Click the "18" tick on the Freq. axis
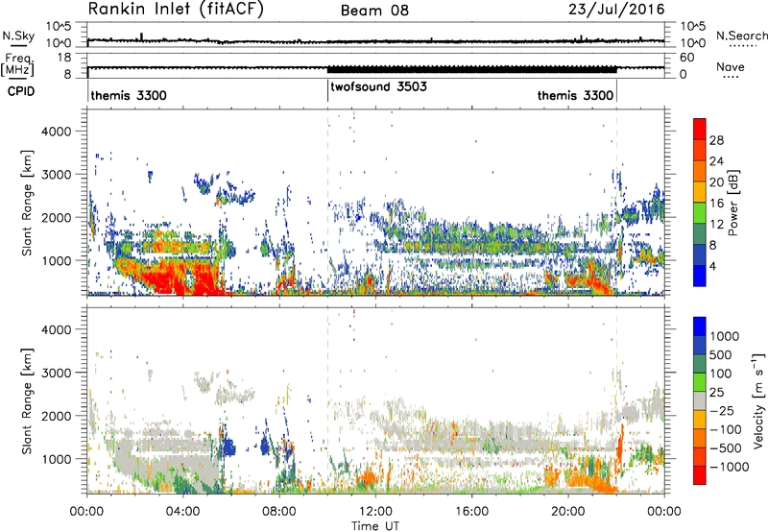The width and height of the screenshot is (768, 532). (64, 58)
